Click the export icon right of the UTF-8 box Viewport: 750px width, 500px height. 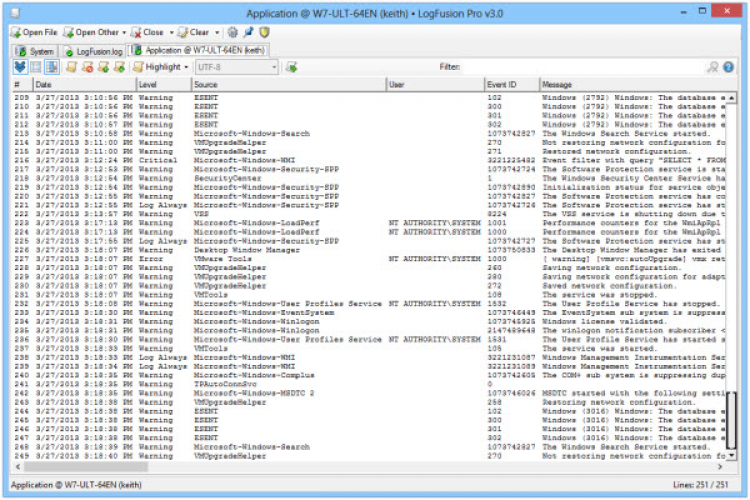[291, 67]
